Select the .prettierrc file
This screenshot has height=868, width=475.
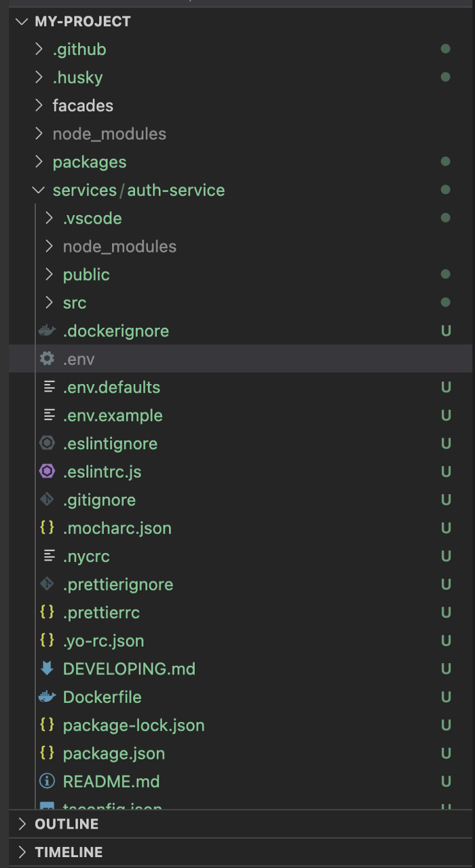point(101,613)
